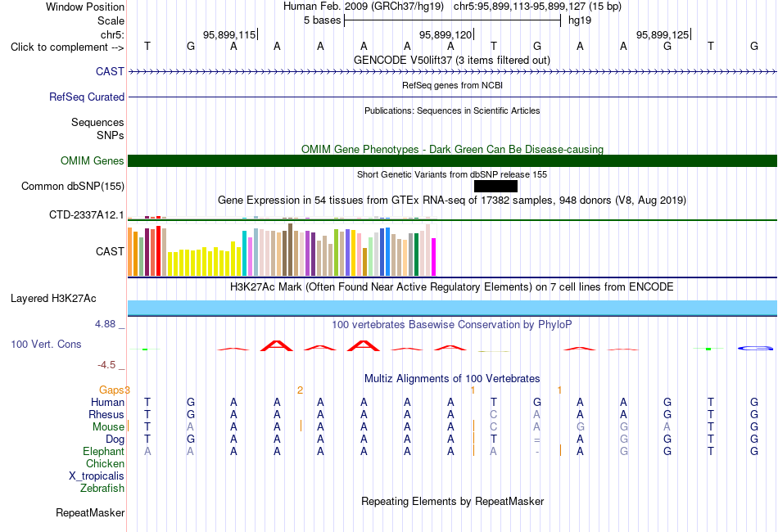
Task: Click the chr5: base position label
Action: coord(112,34)
